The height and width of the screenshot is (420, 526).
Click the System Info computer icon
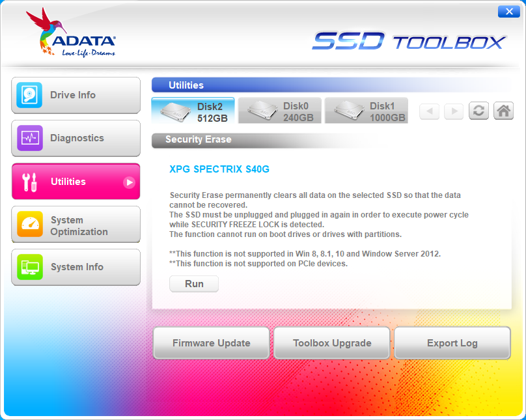(x=30, y=267)
